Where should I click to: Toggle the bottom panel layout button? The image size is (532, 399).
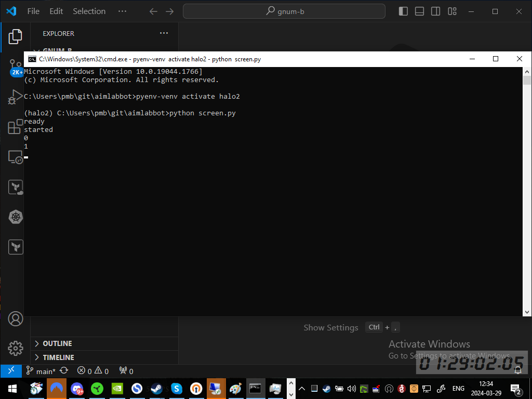click(x=419, y=11)
